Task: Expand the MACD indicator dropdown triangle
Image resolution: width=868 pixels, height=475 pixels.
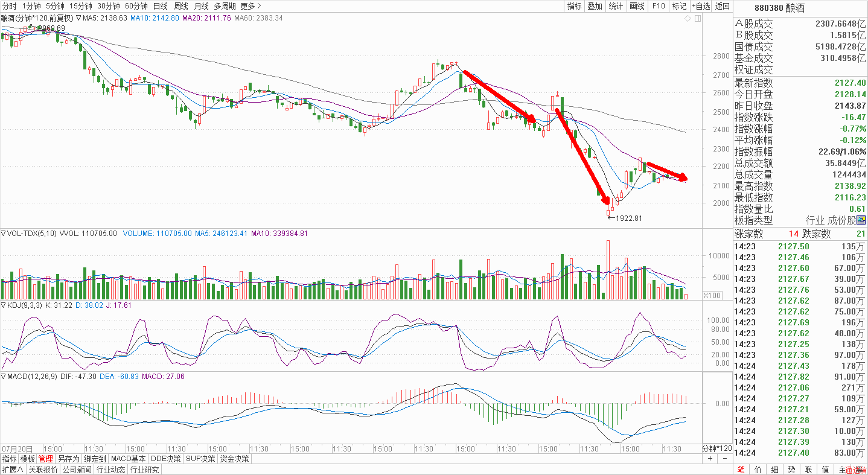Action: [4, 376]
